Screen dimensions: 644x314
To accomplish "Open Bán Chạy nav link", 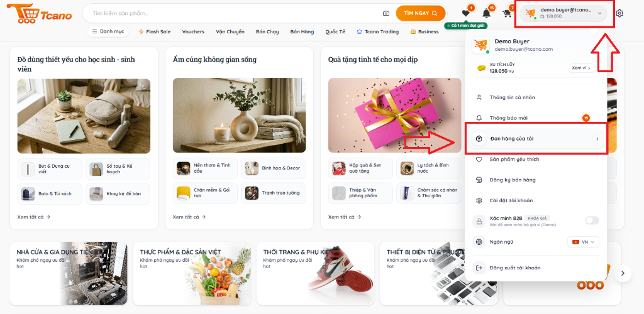I will coord(267,31).
